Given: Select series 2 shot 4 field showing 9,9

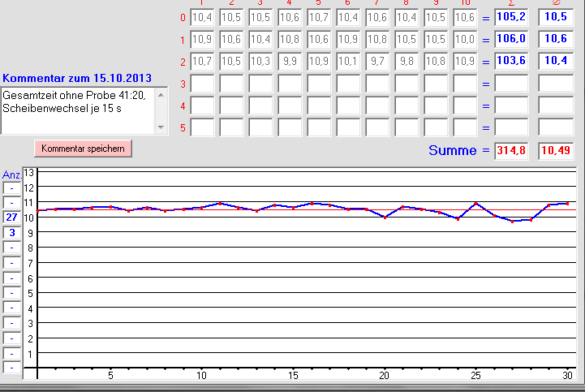Looking at the screenshot, I should click(x=290, y=61).
